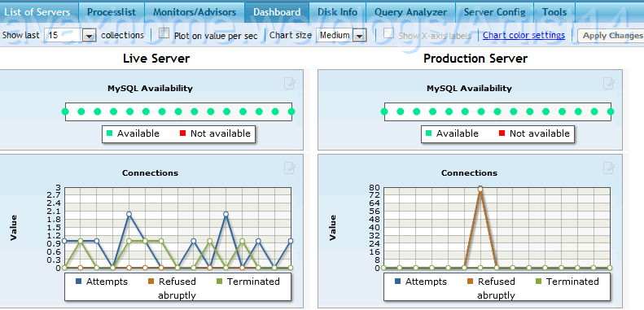The width and height of the screenshot is (644, 310).
Task: Click the Apply Changes button
Action: coord(612,36)
